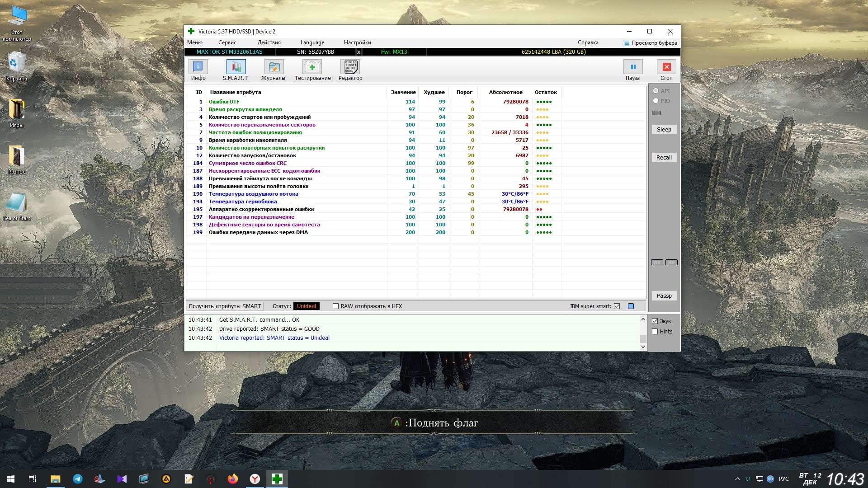
Task: Open the Language menu
Action: point(312,42)
